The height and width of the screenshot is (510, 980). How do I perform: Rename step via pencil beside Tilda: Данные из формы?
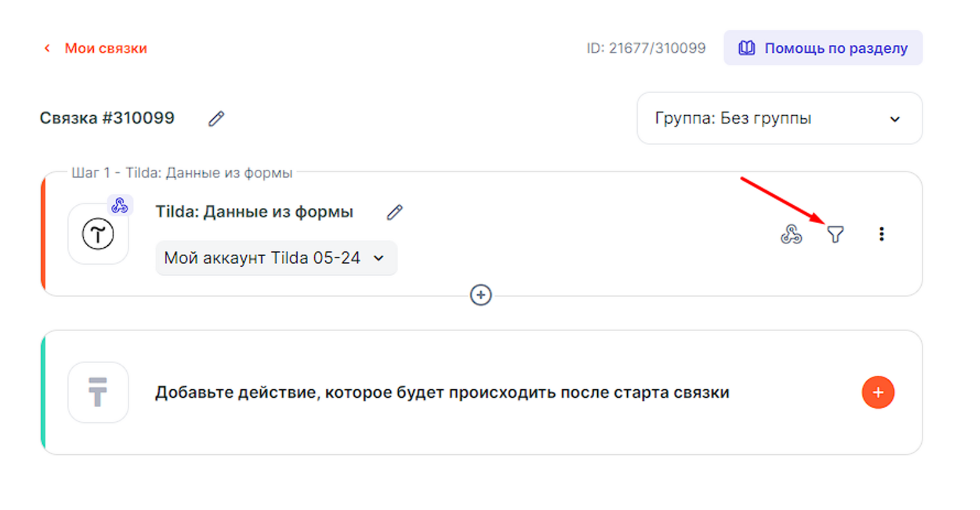tap(395, 212)
